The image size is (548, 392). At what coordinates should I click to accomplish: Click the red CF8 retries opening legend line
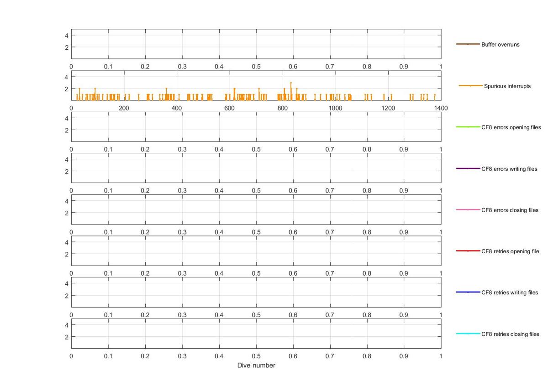(x=468, y=251)
